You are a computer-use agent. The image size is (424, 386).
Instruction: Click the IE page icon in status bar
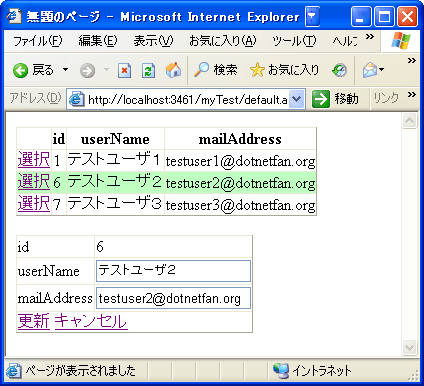(x=14, y=371)
